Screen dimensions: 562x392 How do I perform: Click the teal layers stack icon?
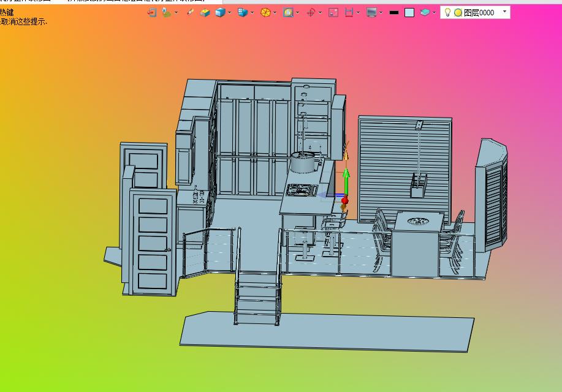[425, 12]
